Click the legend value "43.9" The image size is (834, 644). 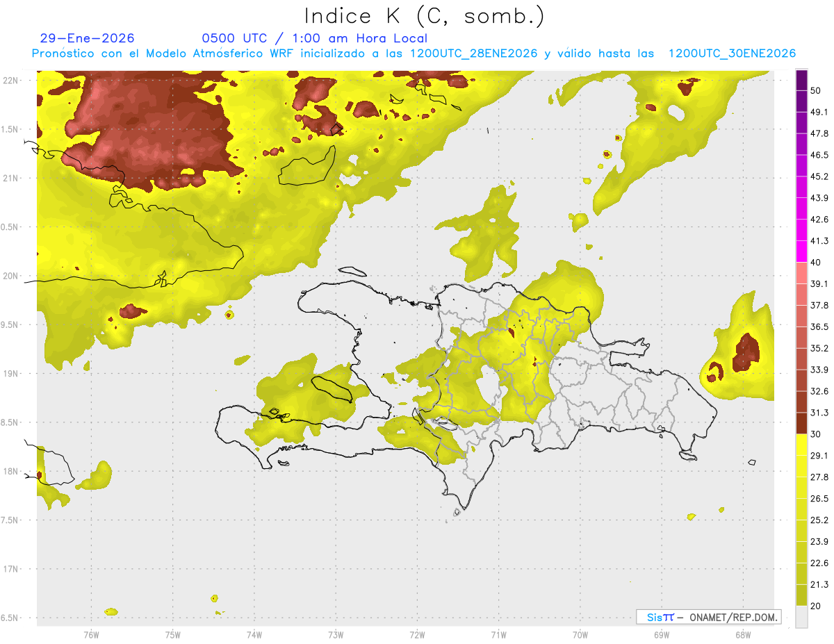point(819,198)
